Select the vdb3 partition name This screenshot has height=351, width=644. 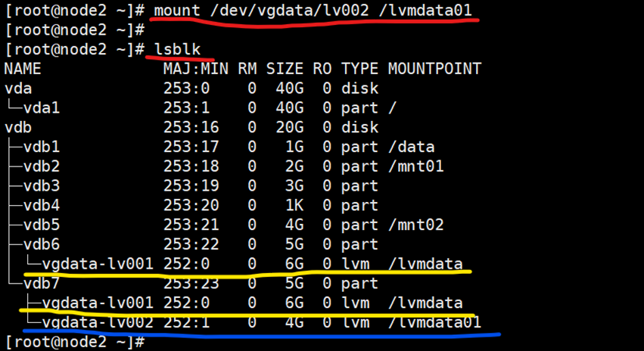(x=41, y=186)
